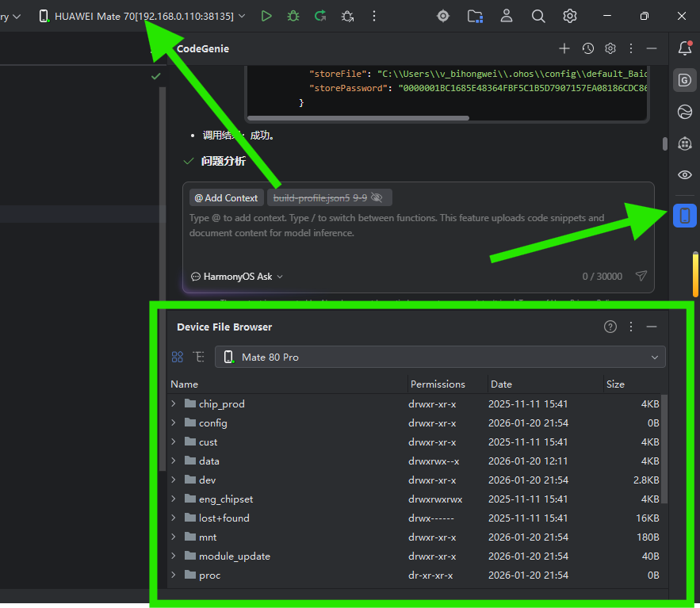
Task: Open the user account icon
Action: (x=507, y=16)
